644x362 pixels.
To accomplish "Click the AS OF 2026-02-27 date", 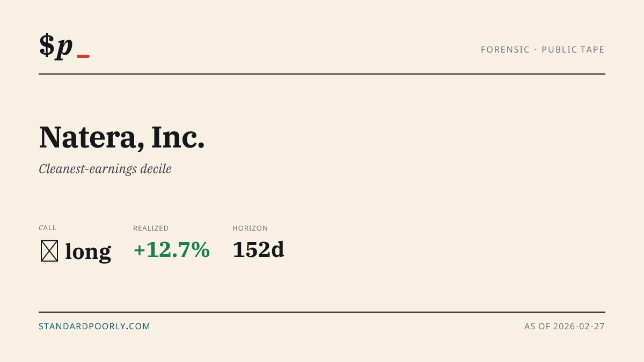I will [x=565, y=326].
